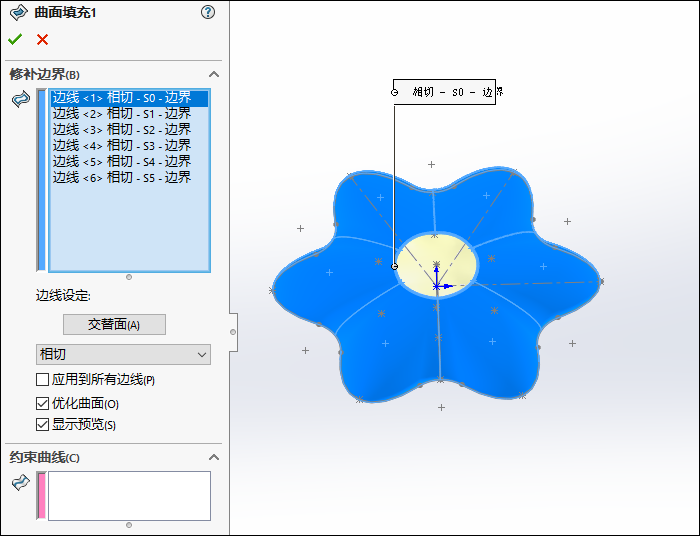Screen dimensions: 700x536
Task: Open help for 曲面填充1
Action: (x=208, y=12)
